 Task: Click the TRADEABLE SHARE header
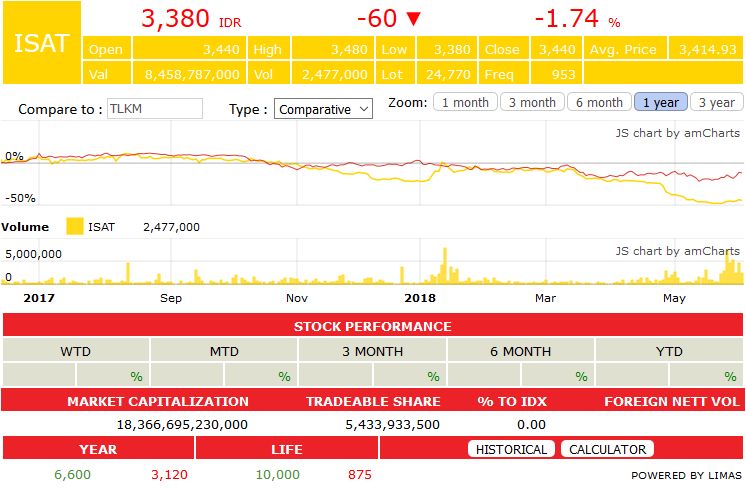click(373, 401)
